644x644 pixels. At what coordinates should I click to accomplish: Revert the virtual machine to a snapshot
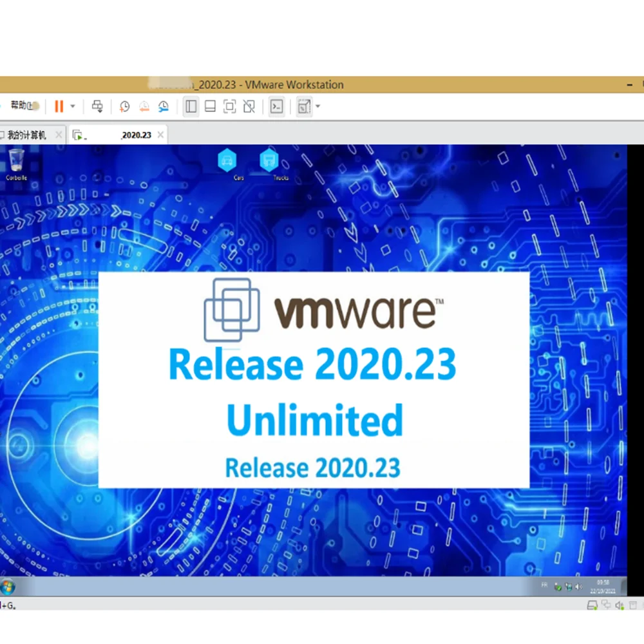[x=144, y=107]
